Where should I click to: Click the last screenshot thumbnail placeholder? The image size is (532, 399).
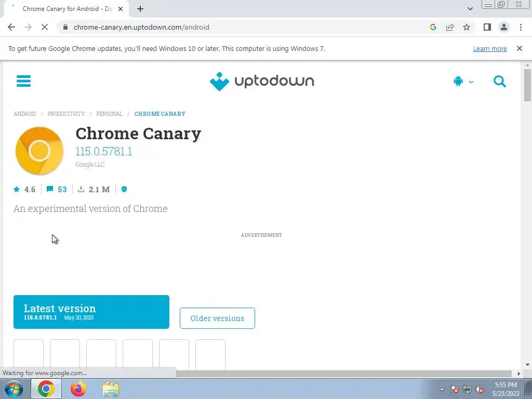click(x=210, y=354)
